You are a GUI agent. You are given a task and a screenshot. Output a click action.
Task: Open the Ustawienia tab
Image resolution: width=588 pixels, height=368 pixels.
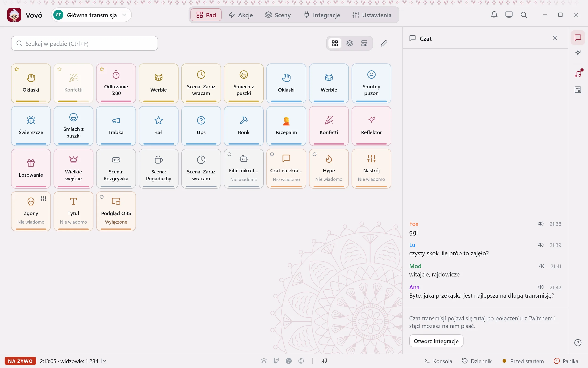coord(372,15)
